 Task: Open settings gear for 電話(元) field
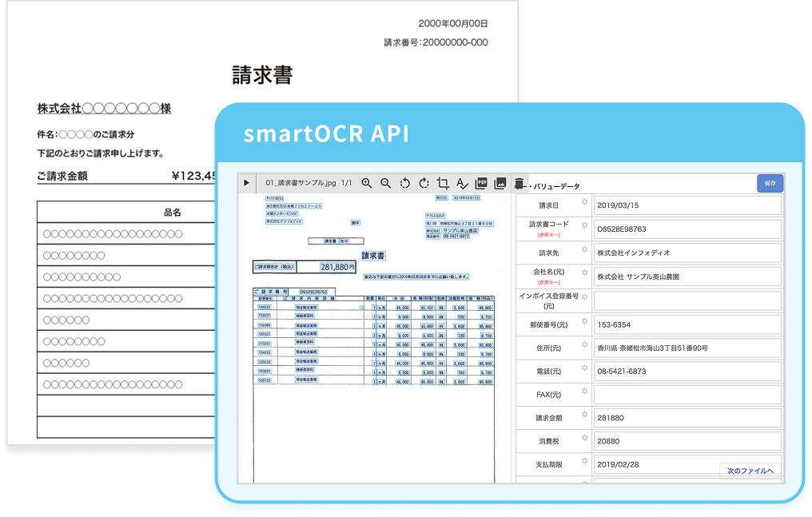coord(584,368)
